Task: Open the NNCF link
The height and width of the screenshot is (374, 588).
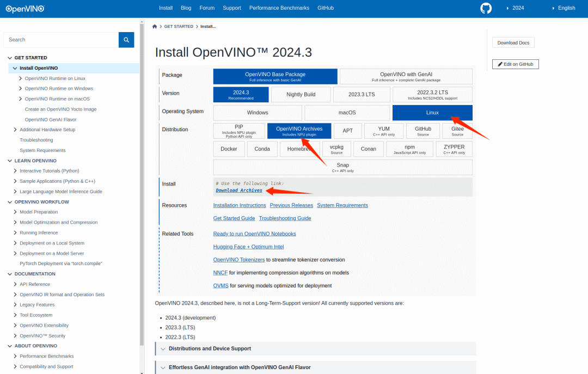Action: (220, 273)
